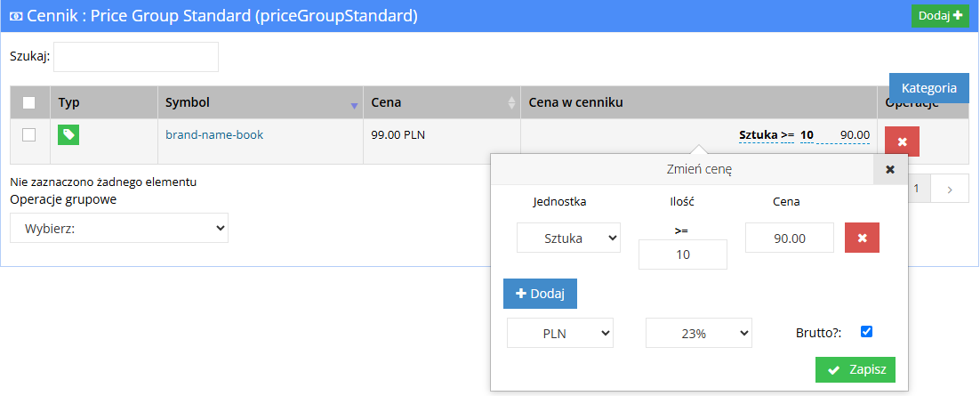Open the PLN currency dropdown
The width and height of the screenshot is (980, 396).
point(560,333)
